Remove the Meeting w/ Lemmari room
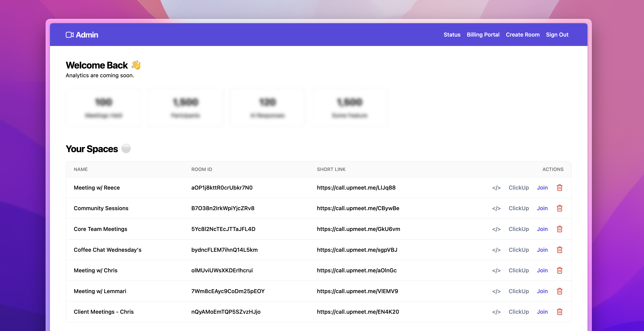 [559, 291]
